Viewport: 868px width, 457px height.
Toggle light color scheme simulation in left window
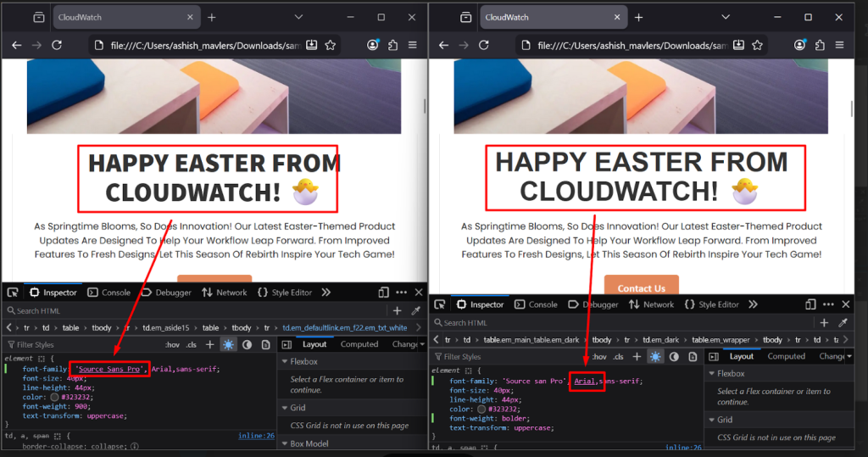pos(228,344)
